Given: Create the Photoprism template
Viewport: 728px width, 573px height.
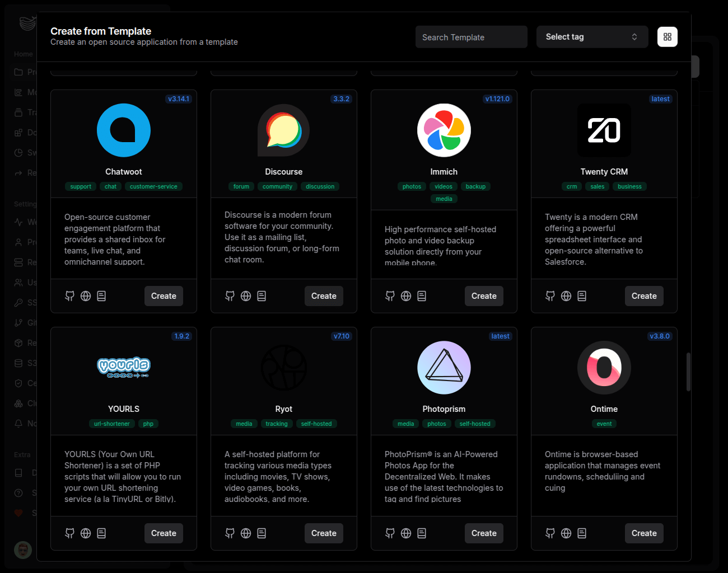Looking at the screenshot, I should pyautogui.click(x=484, y=533).
